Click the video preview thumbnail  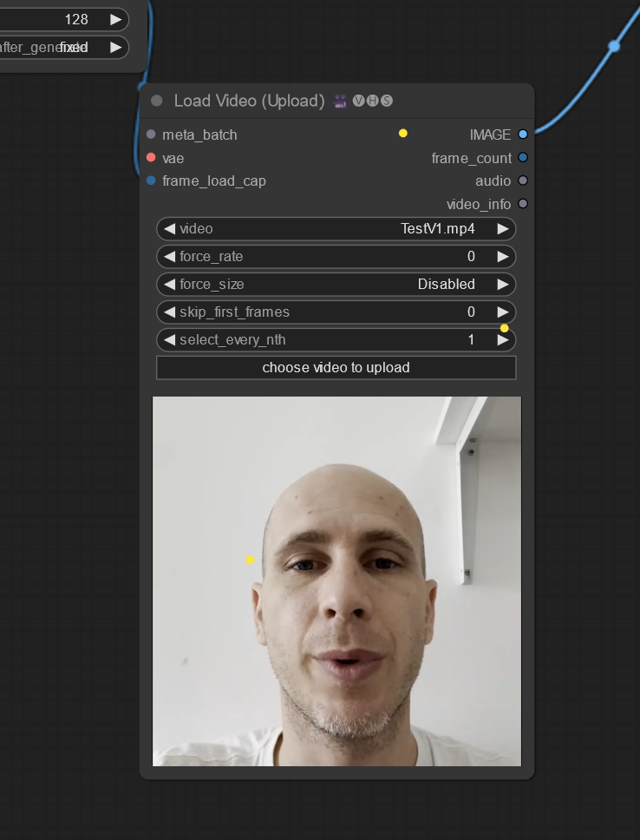336,581
